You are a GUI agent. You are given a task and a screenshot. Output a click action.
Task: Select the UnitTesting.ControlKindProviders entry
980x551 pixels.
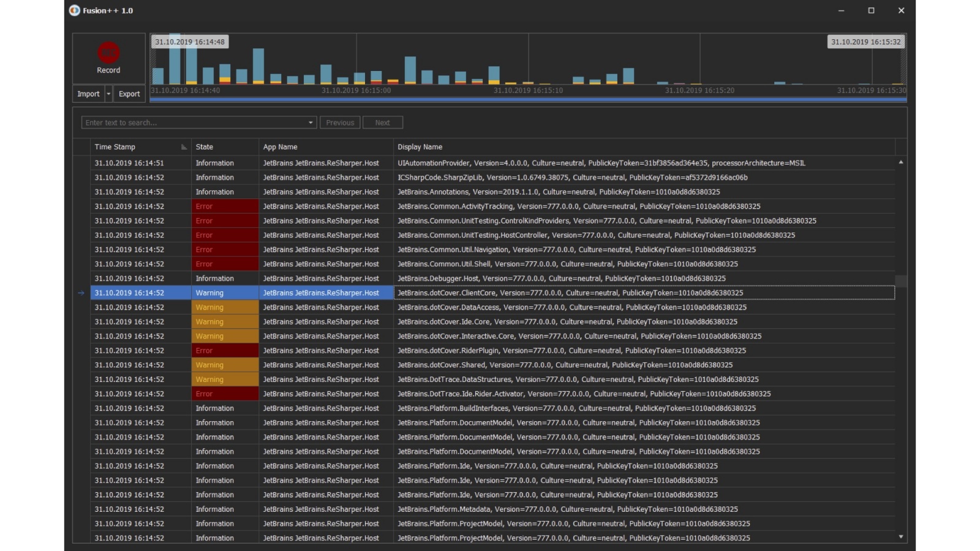coord(492,221)
